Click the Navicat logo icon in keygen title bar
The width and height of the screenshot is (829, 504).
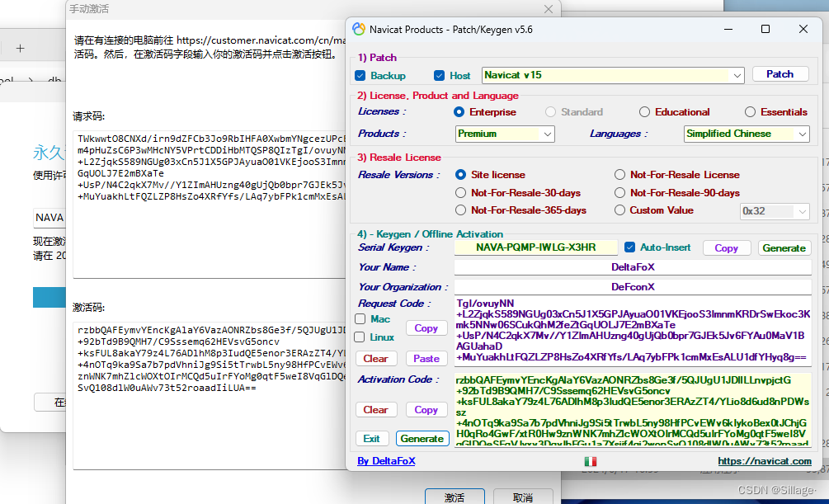[359, 29]
